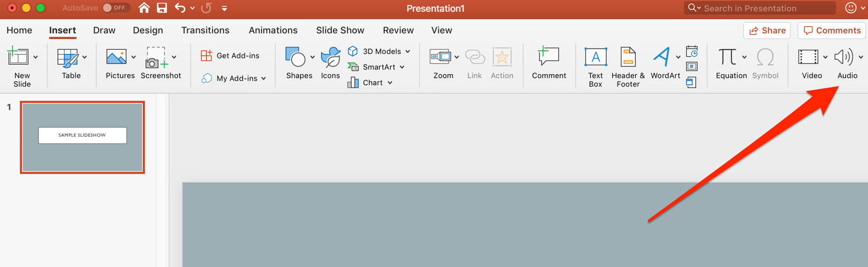This screenshot has width=868, height=267.
Task: Expand the My Add-ins menu
Action: [233, 78]
